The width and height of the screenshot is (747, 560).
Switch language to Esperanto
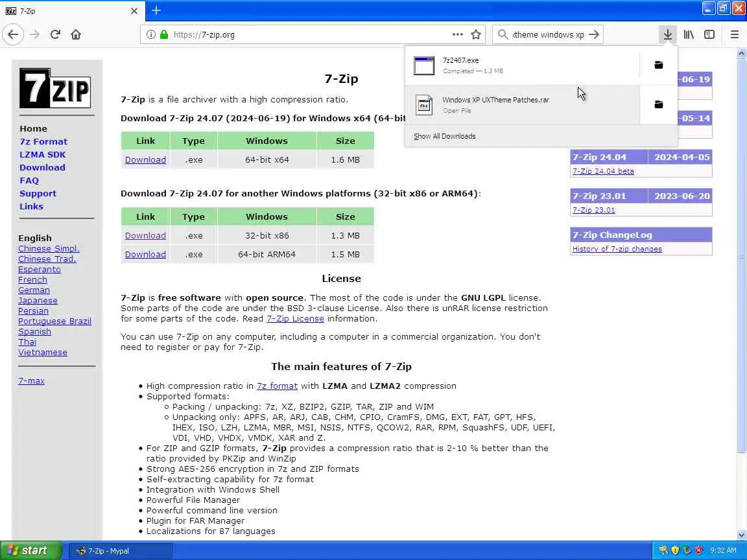40,270
